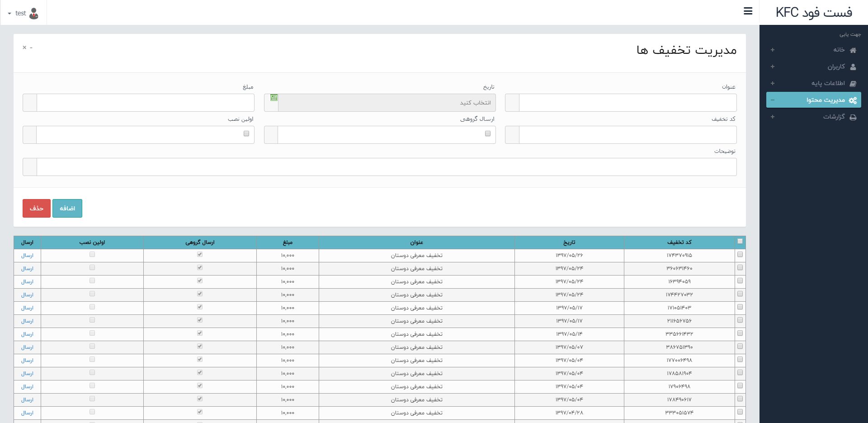
Task: Click the ارسال link for code 174370915
Action: tap(27, 256)
